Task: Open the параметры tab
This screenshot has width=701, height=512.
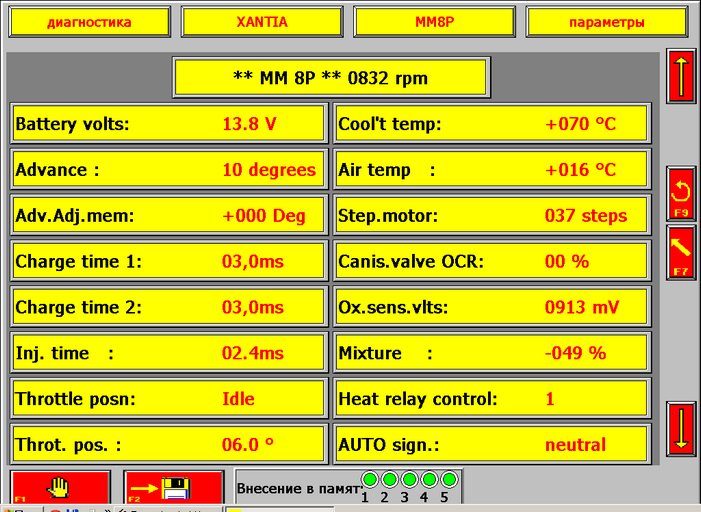Action: tap(606, 22)
